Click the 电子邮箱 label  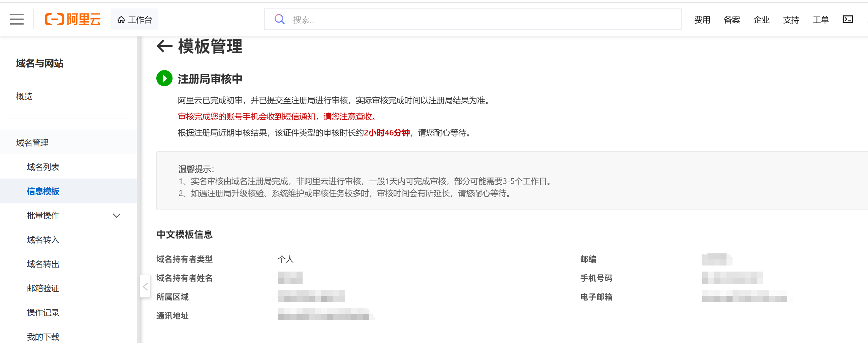(596, 297)
